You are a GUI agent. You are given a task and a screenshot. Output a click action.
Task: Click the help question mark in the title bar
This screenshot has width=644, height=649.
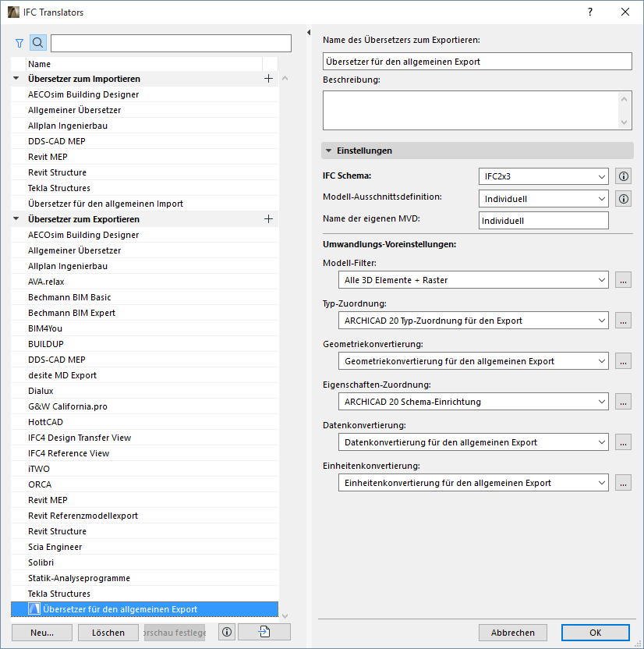click(590, 12)
